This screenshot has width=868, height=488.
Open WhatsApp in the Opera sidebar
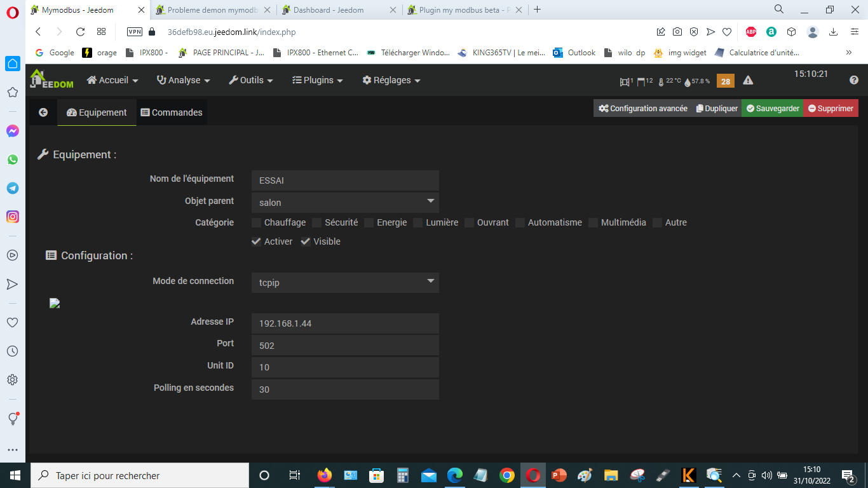tap(12, 159)
